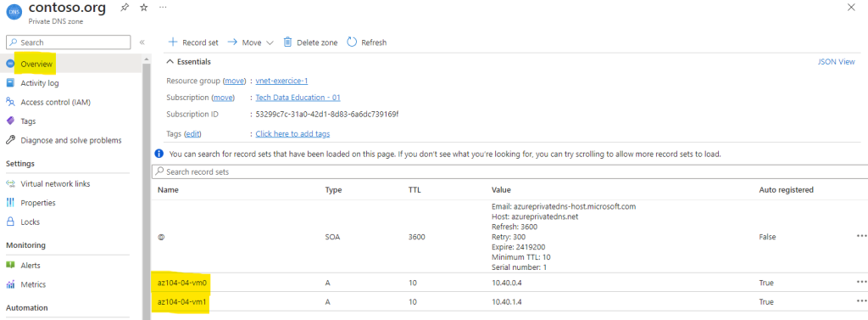
Task: Open vnet-exercice-1 resource group link
Action: click(x=281, y=81)
